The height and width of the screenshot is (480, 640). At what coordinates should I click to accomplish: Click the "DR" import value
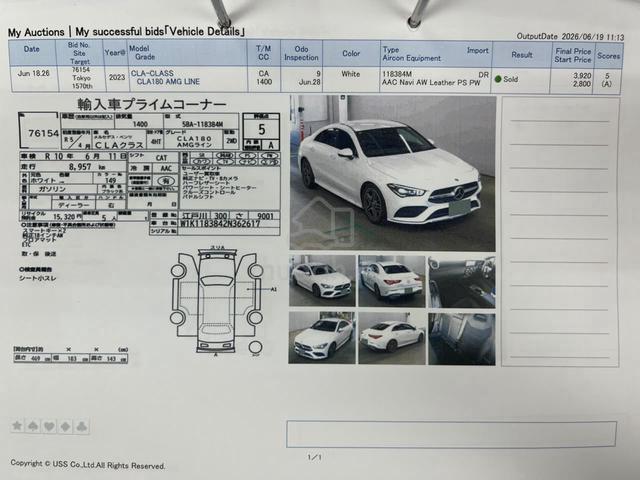[483, 75]
